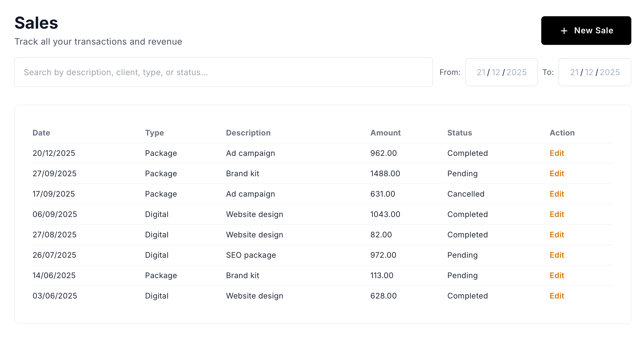The height and width of the screenshot is (342, 644).
Task: Open the New Sale dialog
Action: (x=586, y=31)
